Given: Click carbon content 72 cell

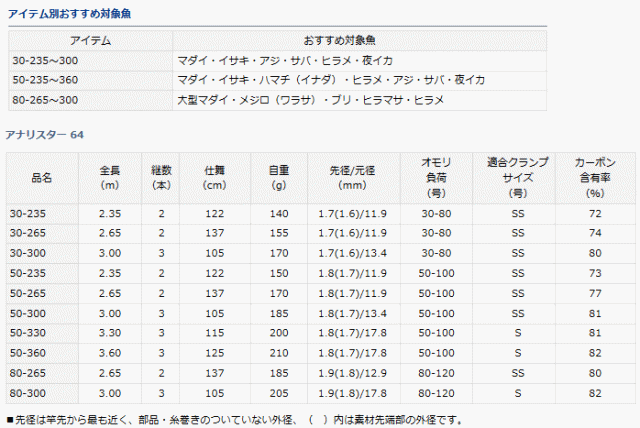Looking at the screenshot, I should click(595, 214).
